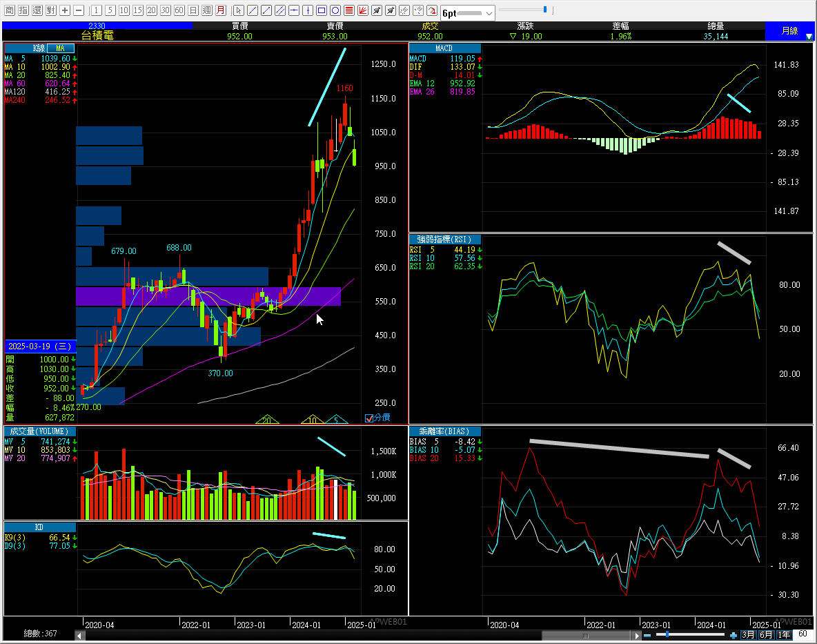This screenshot has width=817, height=644.
Task: Click the 10 MA triangle marker
Action: coord(313,420)
